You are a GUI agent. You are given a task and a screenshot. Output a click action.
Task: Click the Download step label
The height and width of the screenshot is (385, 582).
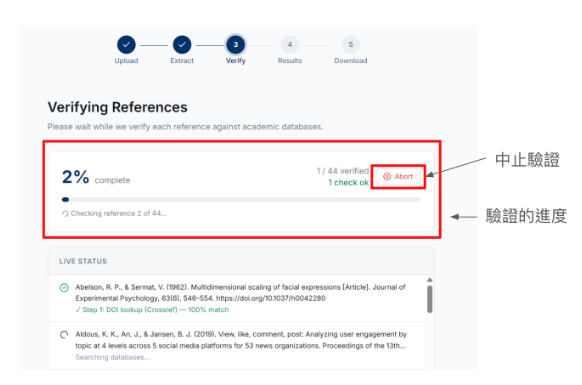coord(351,61)
